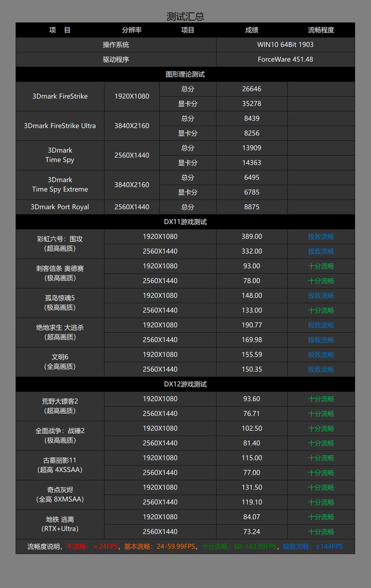This screenshot has width=371, height=588.
Task: Select the 孤岛惊魂5 game cell
Action: pos(60,303)
